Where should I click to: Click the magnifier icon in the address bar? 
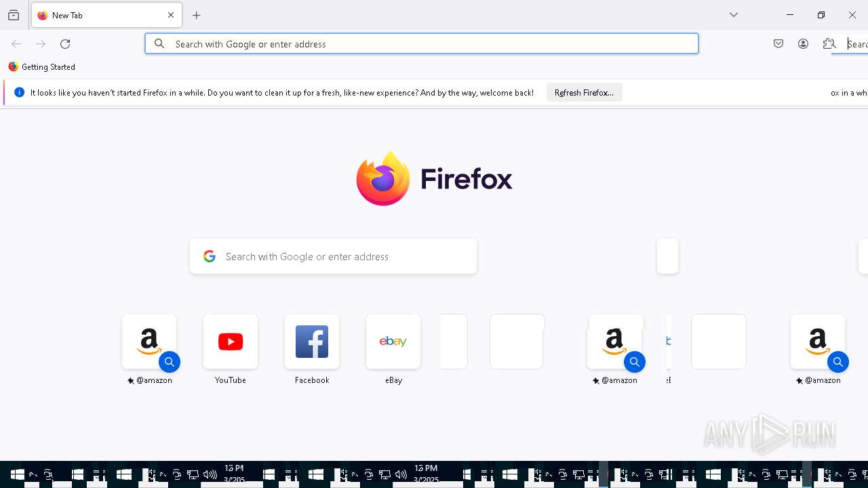(159, 44)
